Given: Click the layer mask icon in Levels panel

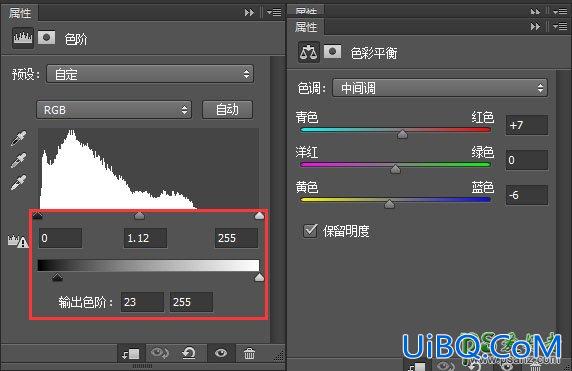Looking at the screenshot, I should coord(46,38).
